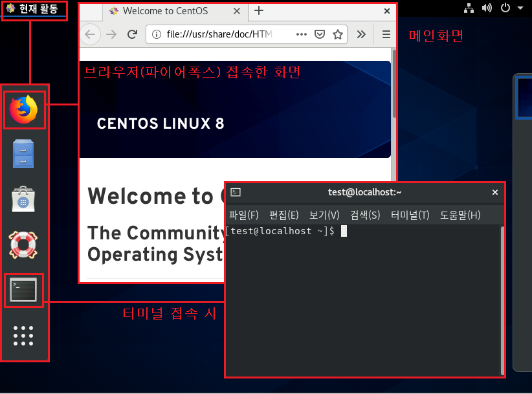Show all applications grid

[x=23, y=336]
